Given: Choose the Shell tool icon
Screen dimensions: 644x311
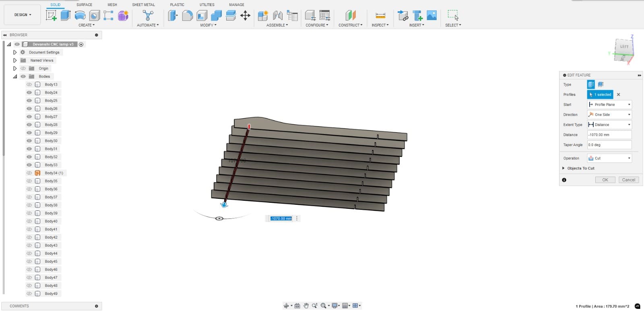Looking at the screenshot, I should 202,15.
